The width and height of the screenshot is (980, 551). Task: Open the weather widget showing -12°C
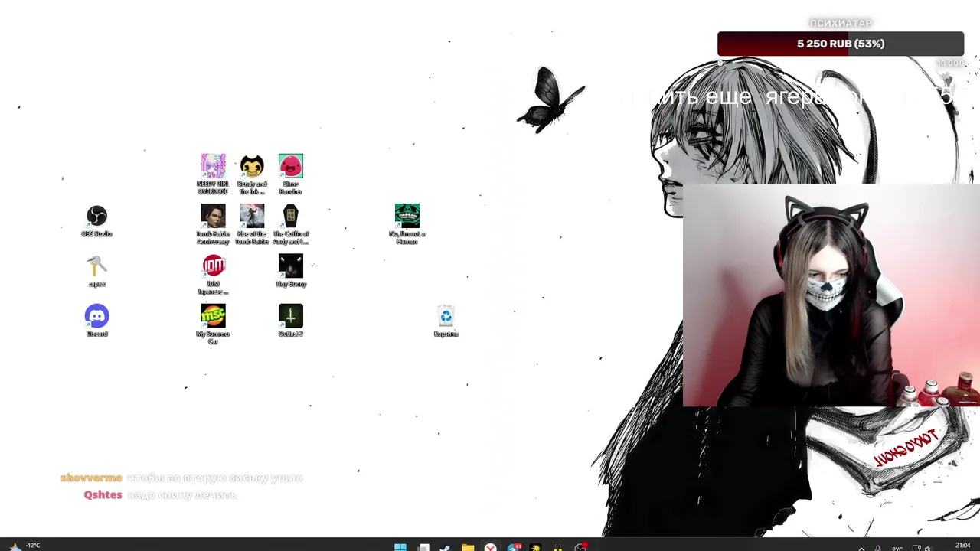tap(24, 546)
